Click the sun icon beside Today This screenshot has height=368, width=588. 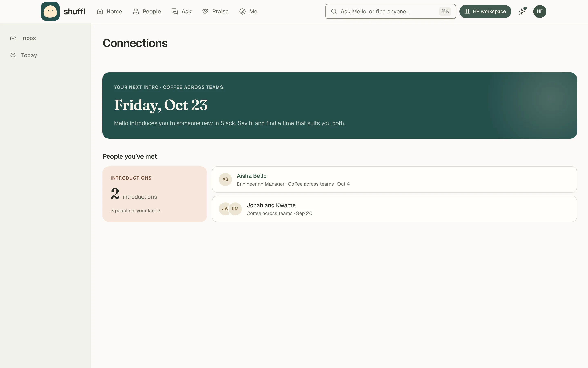(13, 55)
